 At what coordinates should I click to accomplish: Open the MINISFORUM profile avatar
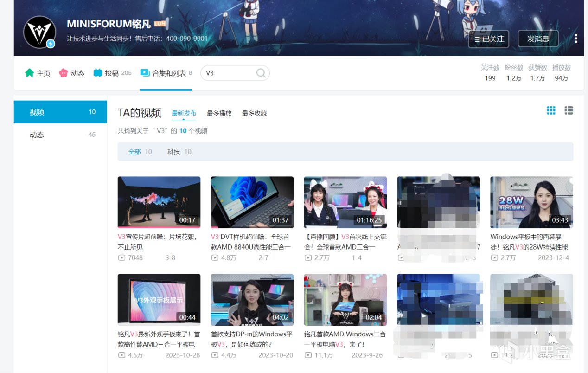pos(39,32)
